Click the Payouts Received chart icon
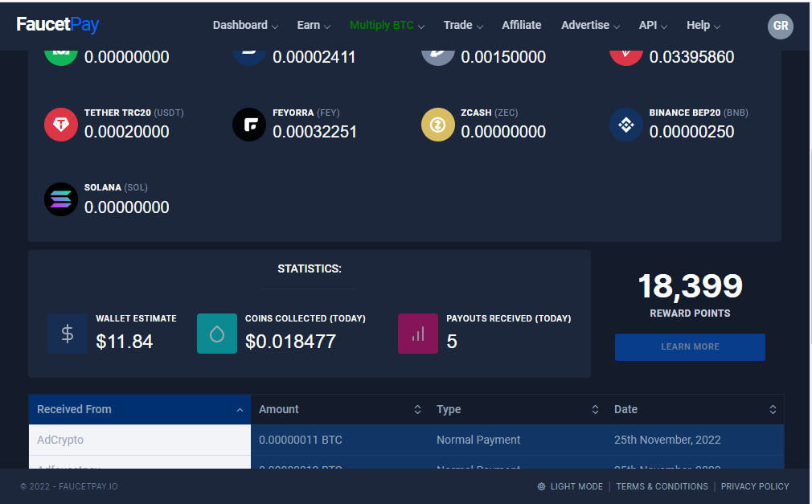Screen dimensions: 812x504 coord(418,334)
